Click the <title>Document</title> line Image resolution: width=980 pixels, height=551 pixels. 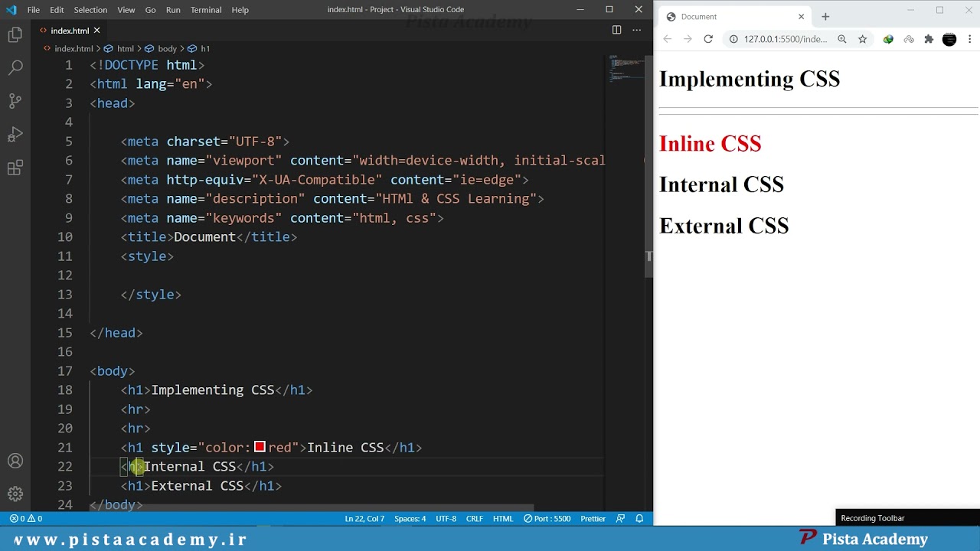[x=208, y=237]
